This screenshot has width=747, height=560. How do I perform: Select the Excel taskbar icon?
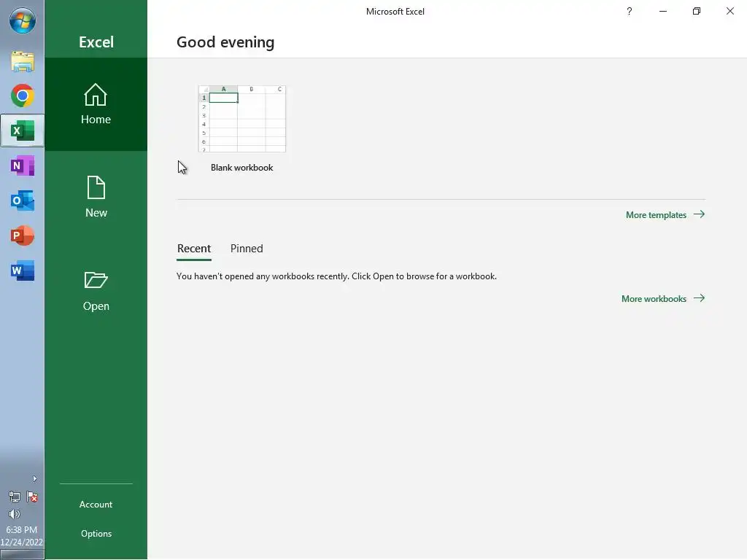point(23,131)
